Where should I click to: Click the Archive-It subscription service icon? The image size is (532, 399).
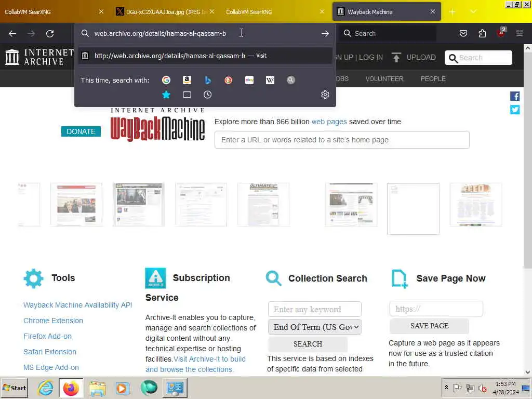pyautogui.click(x=155, y=278)
